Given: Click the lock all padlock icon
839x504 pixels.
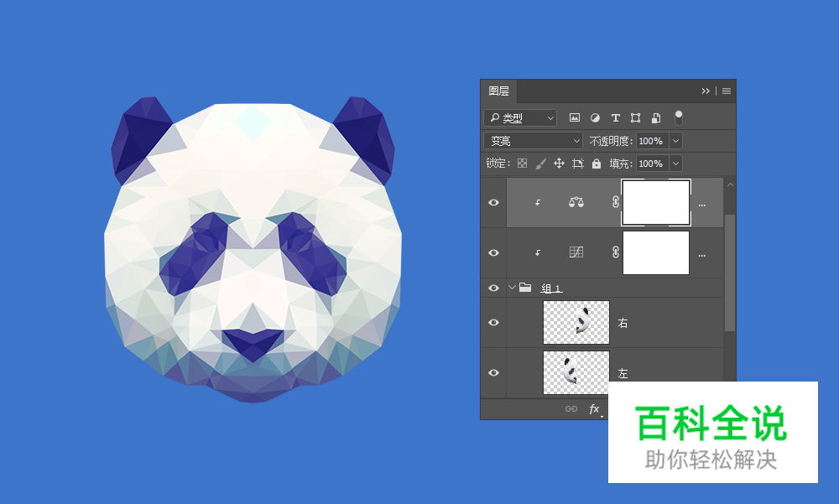Looking at the screenshot, I should (x=597, y=164).
